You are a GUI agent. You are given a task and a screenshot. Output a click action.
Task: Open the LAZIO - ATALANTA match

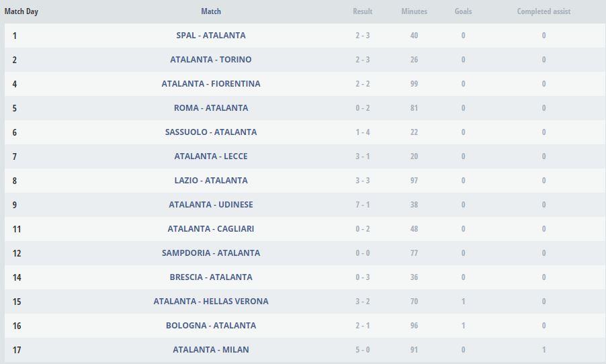tap(211, 181)
